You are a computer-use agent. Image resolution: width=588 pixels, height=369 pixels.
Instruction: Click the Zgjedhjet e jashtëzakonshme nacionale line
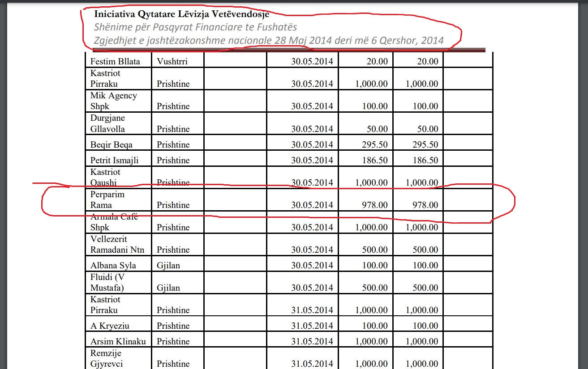pyautogui.click(x=269, y=41)
